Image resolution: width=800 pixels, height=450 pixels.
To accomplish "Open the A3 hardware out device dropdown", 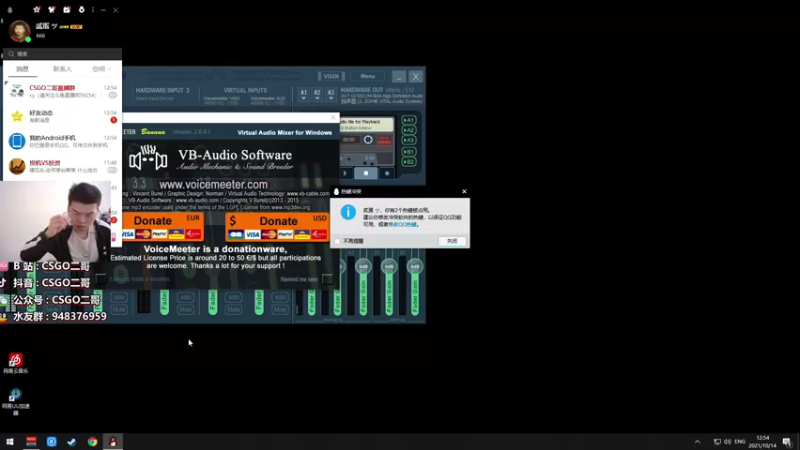I will (331, 94).
